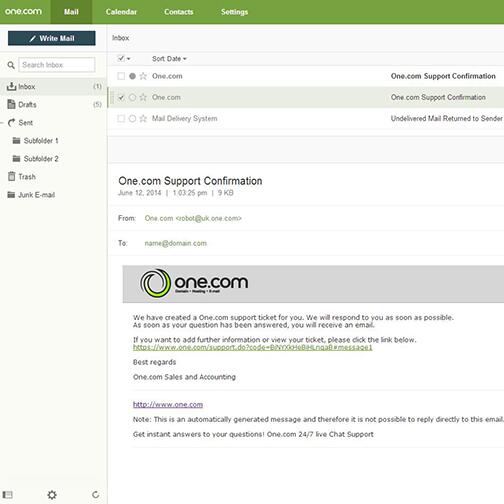This screenshot has height=504, width=504.
Task: Click the one.com logo in header
Action: tap(23, 12)
